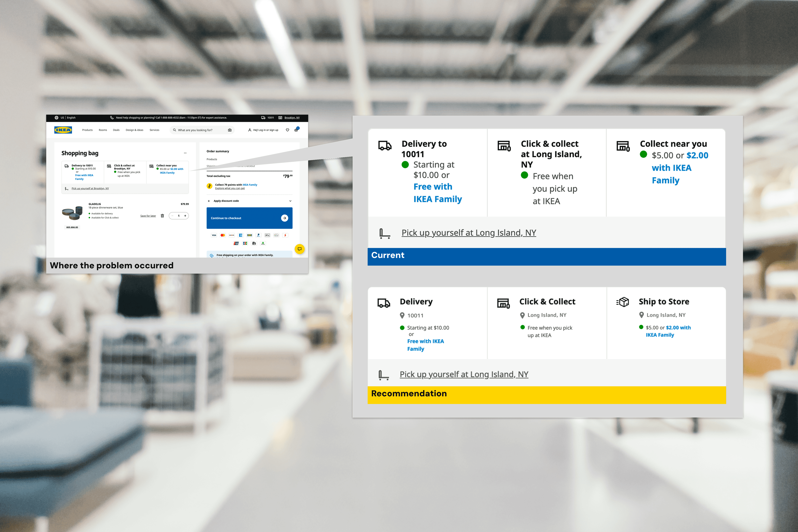Open the Deals menu
The height and width of the screenshot is (532, 798).
116,130
